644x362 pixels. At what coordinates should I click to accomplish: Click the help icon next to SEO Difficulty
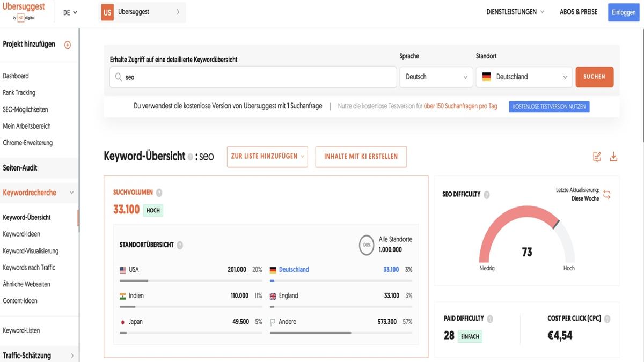point(486,195)
